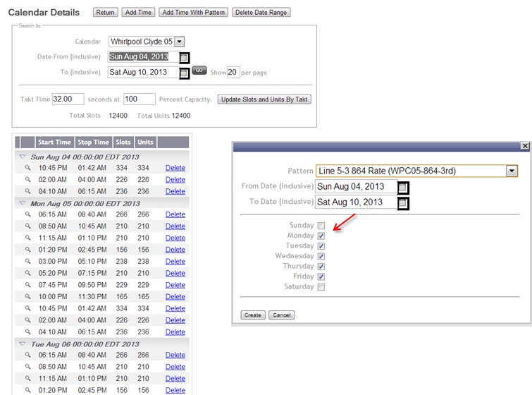
Task: Click the green GO search button
Action: tap(199, 71)
